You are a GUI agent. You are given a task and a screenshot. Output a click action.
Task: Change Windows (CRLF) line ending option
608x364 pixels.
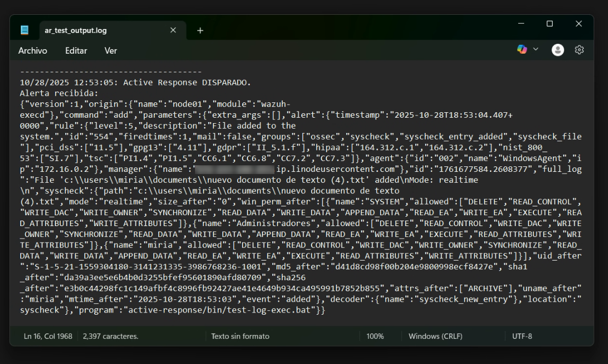pos(435,336)
